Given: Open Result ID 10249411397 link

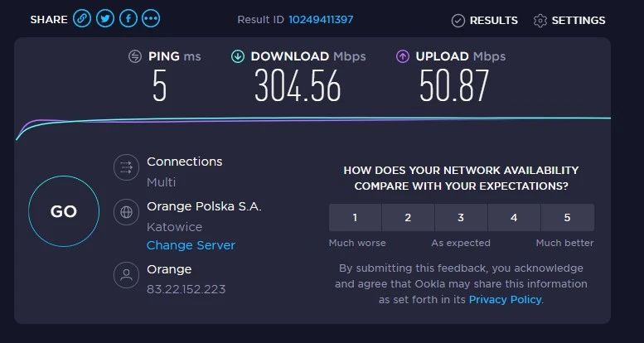Looking at the screenshot, I should coord(321,20).
